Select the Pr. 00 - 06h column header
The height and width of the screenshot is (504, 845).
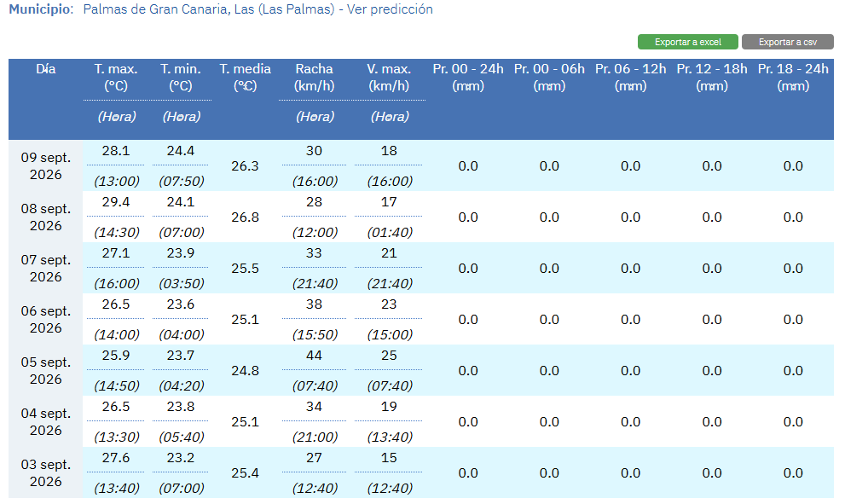549,78
